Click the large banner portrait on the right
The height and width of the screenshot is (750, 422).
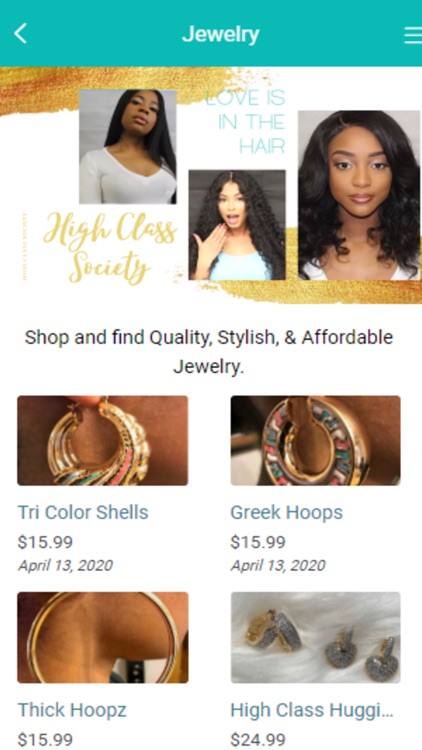coord(359,195)
